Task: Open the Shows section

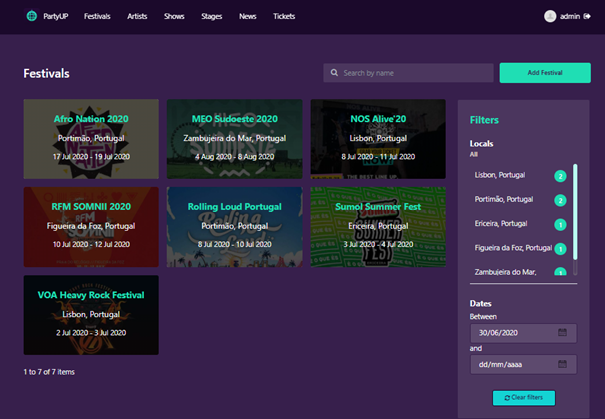Action: (x=174, y=16)
